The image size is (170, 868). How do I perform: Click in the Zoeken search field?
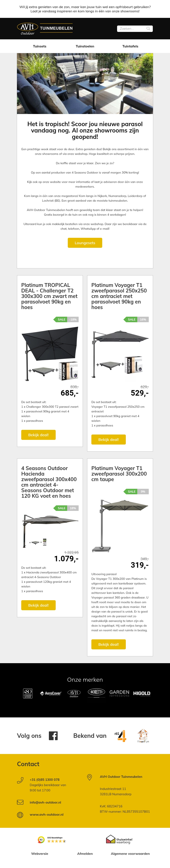[x=131, y=29]
